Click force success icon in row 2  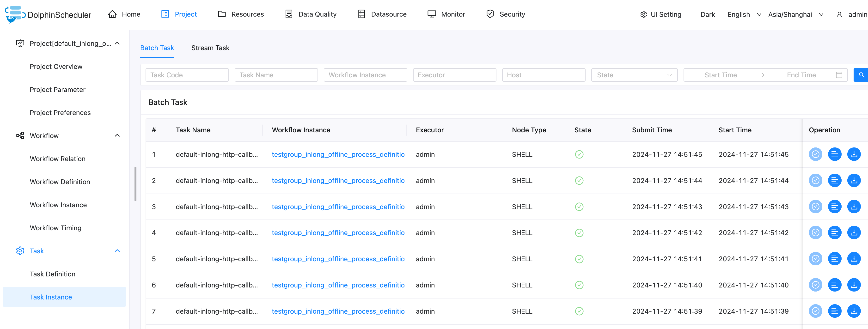click(x=815, y=181)
